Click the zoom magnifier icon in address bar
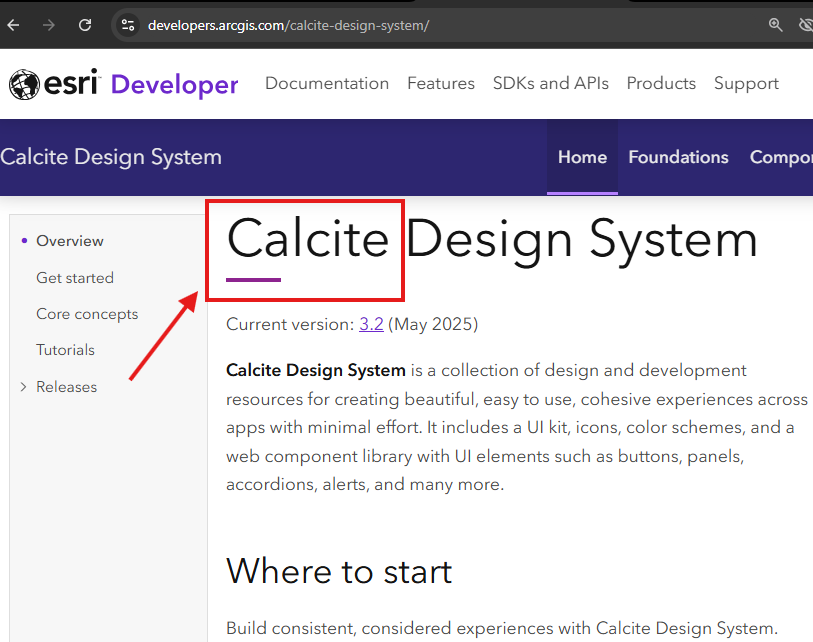 click(x=775, y=24)
